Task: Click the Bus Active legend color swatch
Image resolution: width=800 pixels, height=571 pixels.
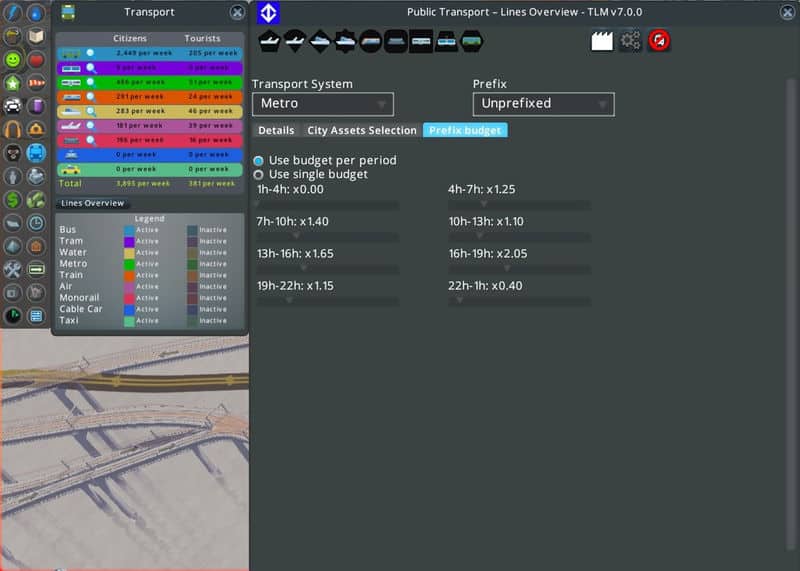Action: [129, 230]
